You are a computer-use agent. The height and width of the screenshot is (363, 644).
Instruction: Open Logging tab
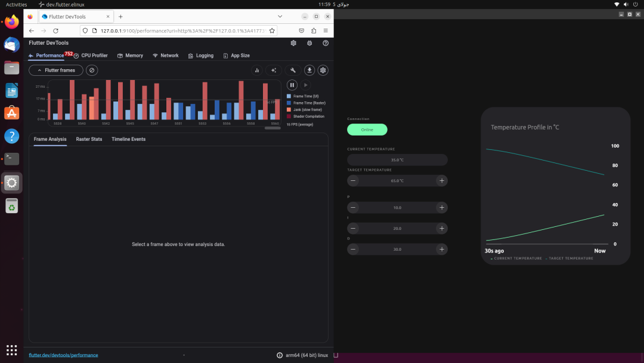(x=201, y=56)
